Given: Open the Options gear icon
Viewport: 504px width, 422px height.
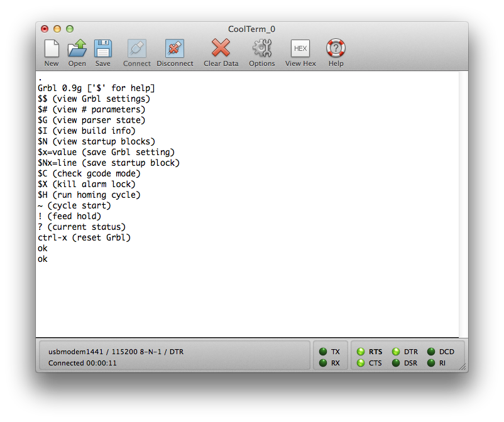Looking at the screenshot, I should 261,49.
